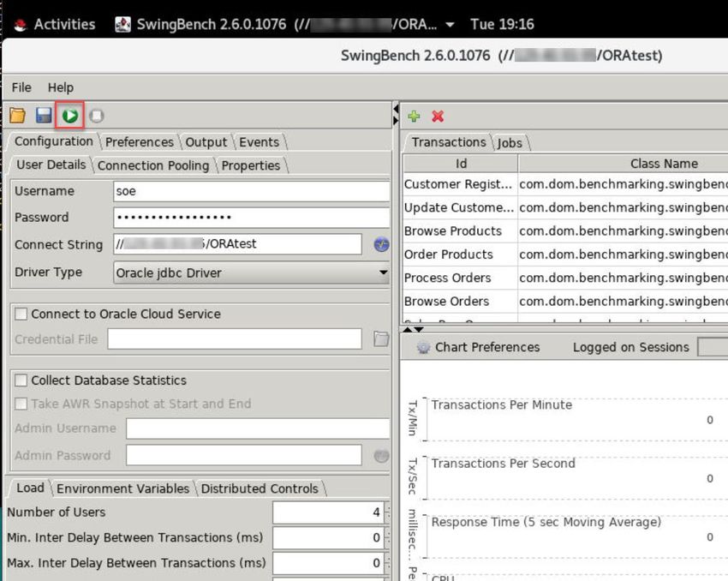Enable Collect Database Statistics checkbox
This screenshot has width=728, height=581.
21,380
